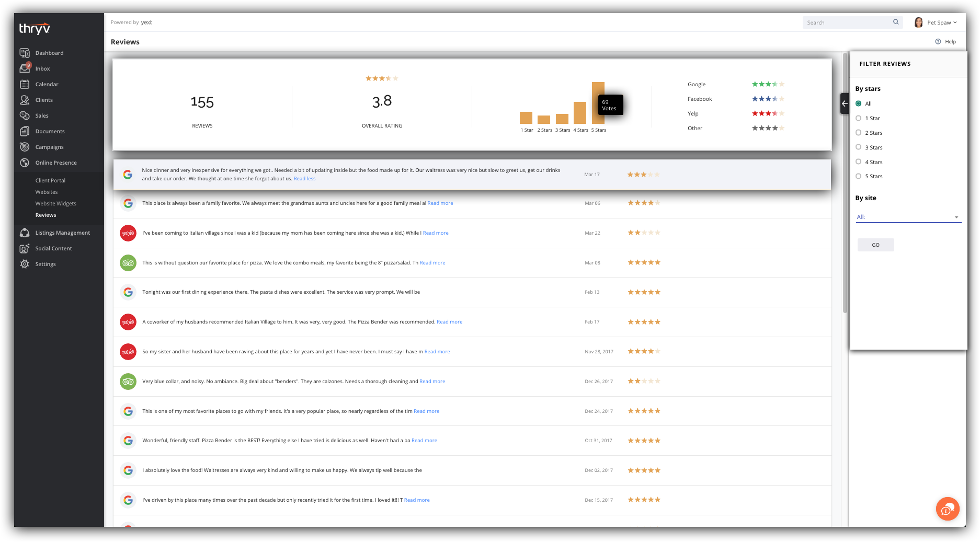
Task: Click Read less on Mar 17 review
Action: (304, 179)
